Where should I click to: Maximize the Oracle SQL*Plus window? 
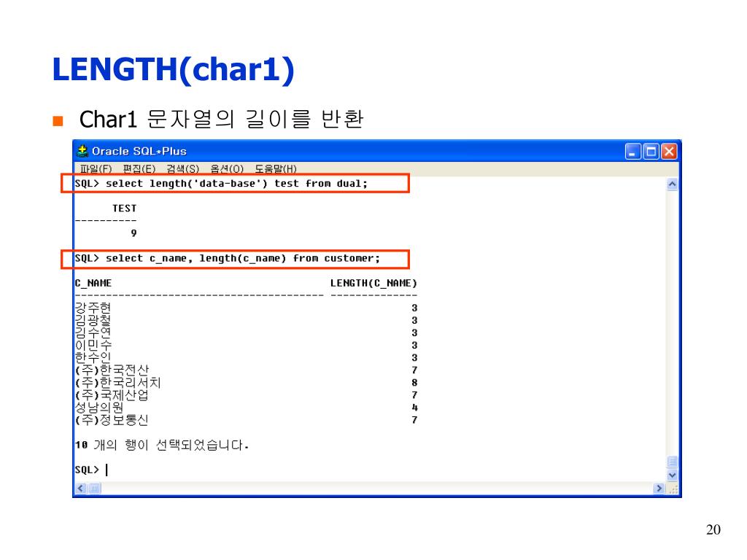[651, 152]
